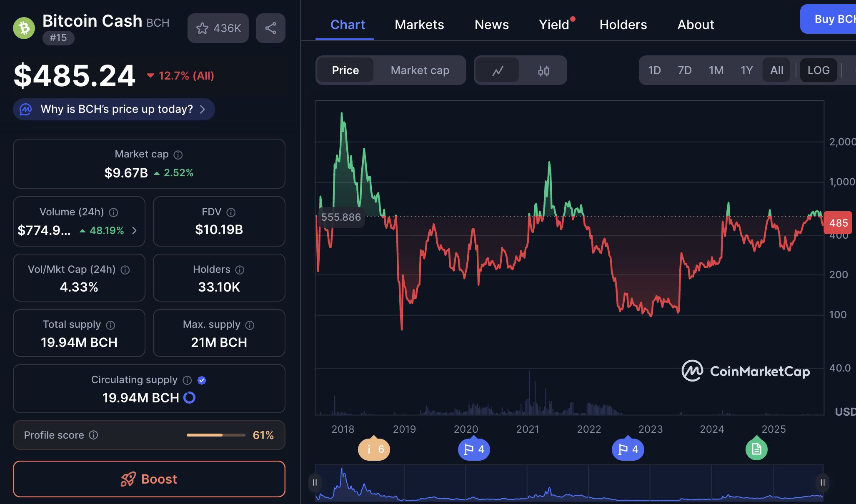856x504 pixels.
Task: Select the 1Y time range
Action: [x=746, y=70]
